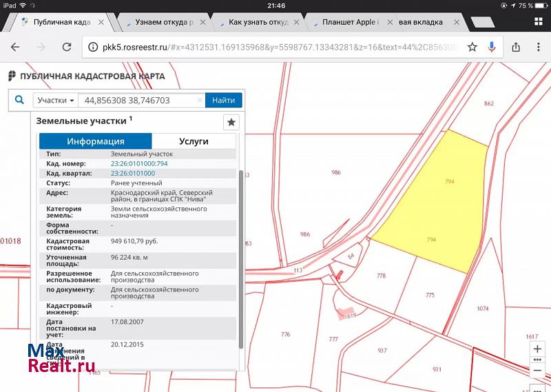The width and height of the screenshot is (551, 392).
Task: Open cadastral quarter 23:26:0101000 link
Action: pyautogui.click(x=133, y=174)
